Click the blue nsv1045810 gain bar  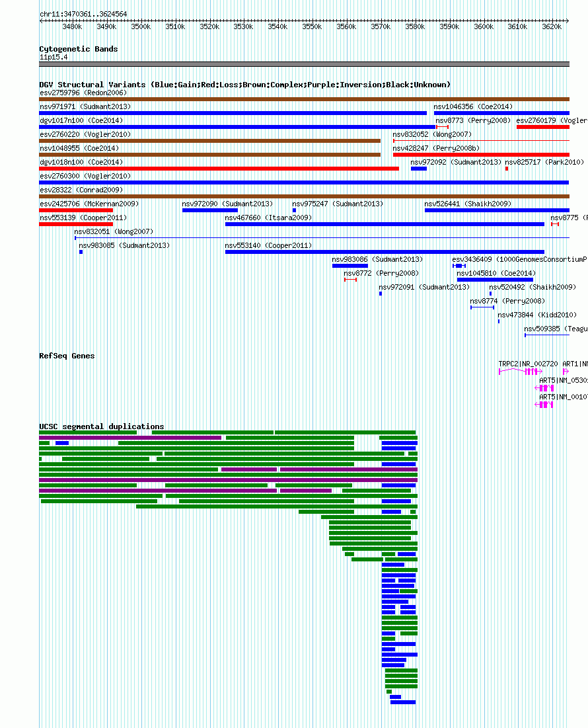click(496, 280)
